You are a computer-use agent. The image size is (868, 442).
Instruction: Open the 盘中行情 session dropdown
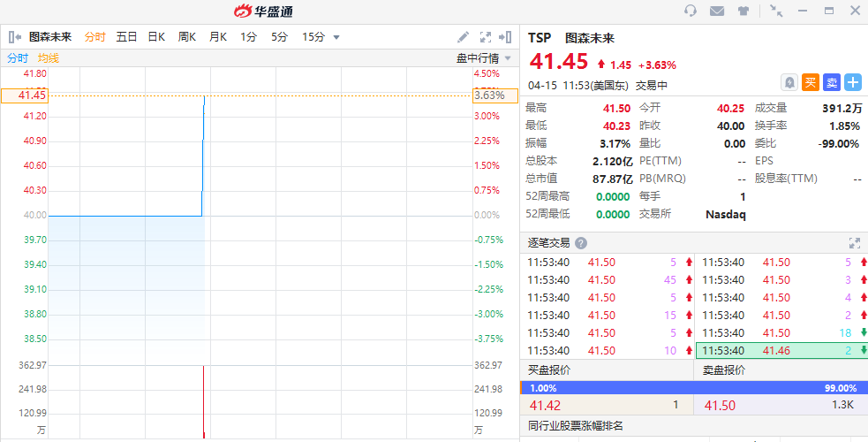pyautogui.click(x=483, y=58)
